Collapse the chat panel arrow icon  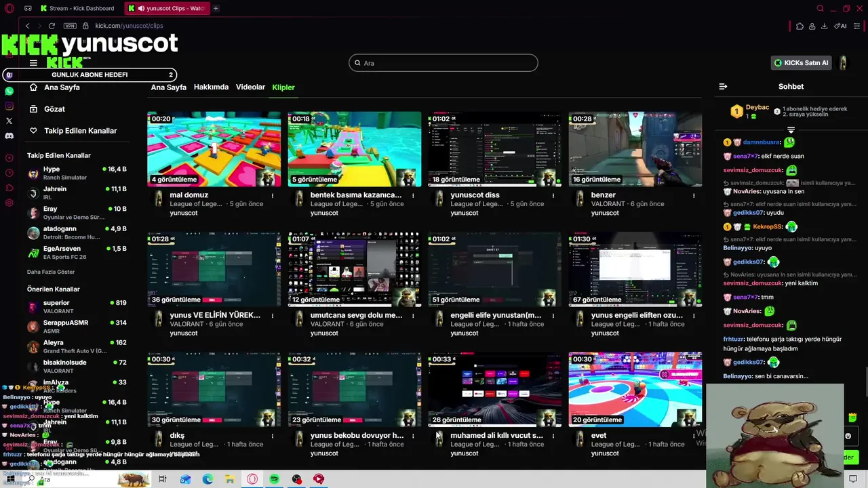click(x=723, y=86)
